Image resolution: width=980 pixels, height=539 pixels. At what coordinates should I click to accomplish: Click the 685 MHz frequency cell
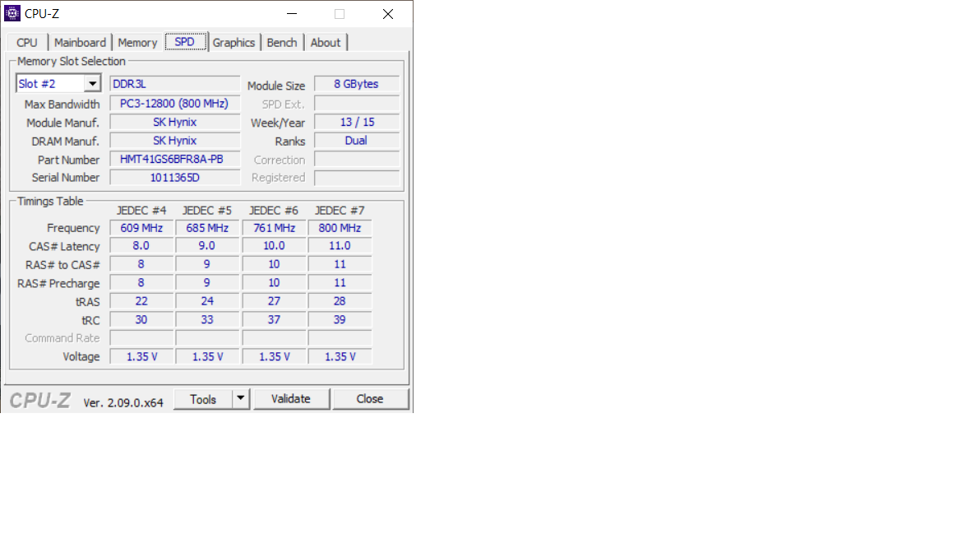tap(207, 228)
